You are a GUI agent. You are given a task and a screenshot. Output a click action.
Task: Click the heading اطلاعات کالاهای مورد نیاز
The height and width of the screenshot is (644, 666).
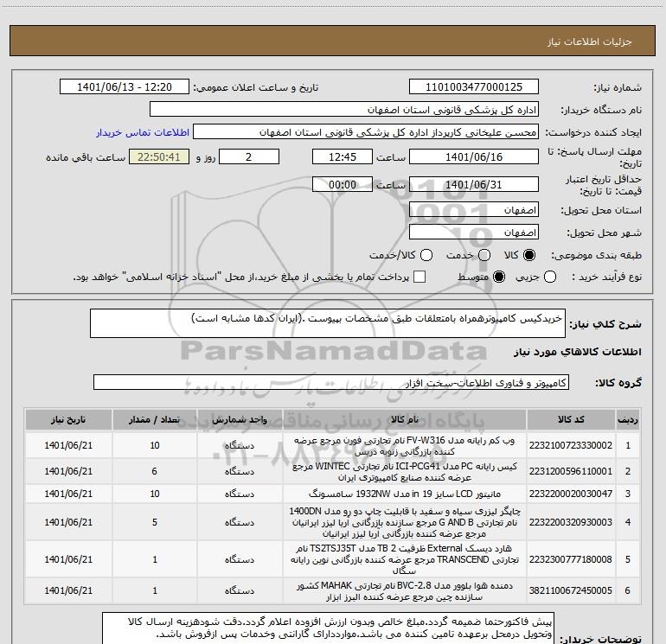pos(578,352)
